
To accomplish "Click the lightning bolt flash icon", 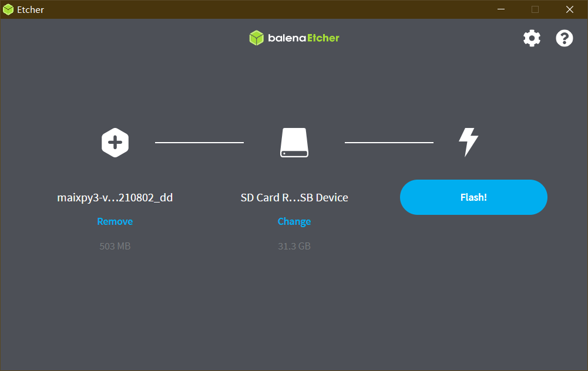I will (468, 142).
